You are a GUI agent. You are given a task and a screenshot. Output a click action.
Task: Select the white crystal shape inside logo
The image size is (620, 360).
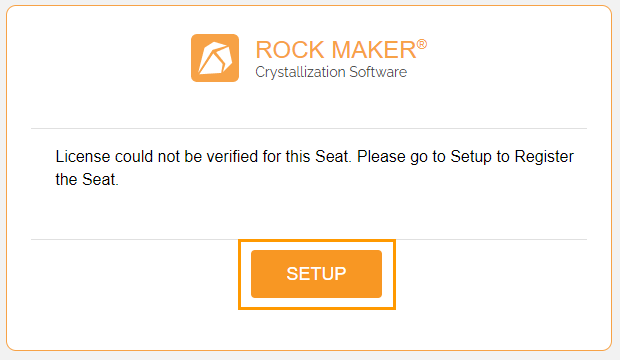click(x=215, y=58)
